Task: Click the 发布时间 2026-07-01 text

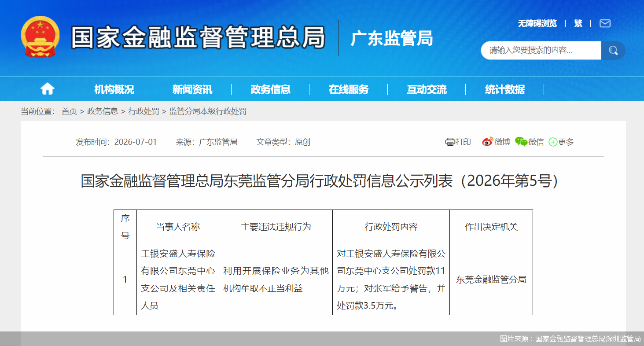Action: tap(116, 142)
